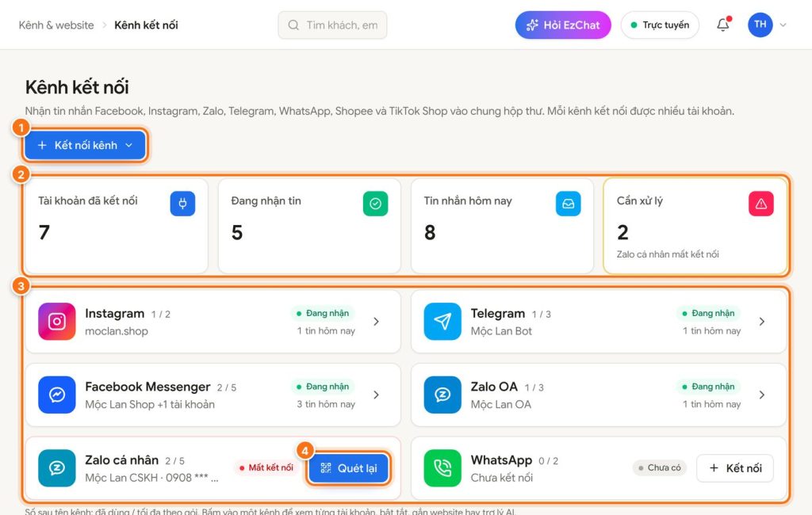Click the Zalo cá nhân channel icon
This screenshot has height=515, width=812.
pyautogui.click(x=57, y=468)
